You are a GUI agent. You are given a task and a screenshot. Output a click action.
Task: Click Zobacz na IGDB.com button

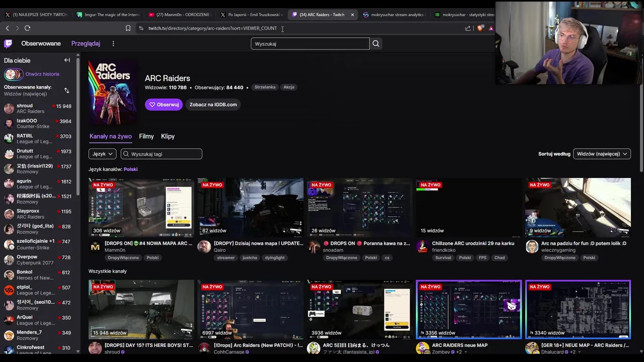tap(213, 105)
